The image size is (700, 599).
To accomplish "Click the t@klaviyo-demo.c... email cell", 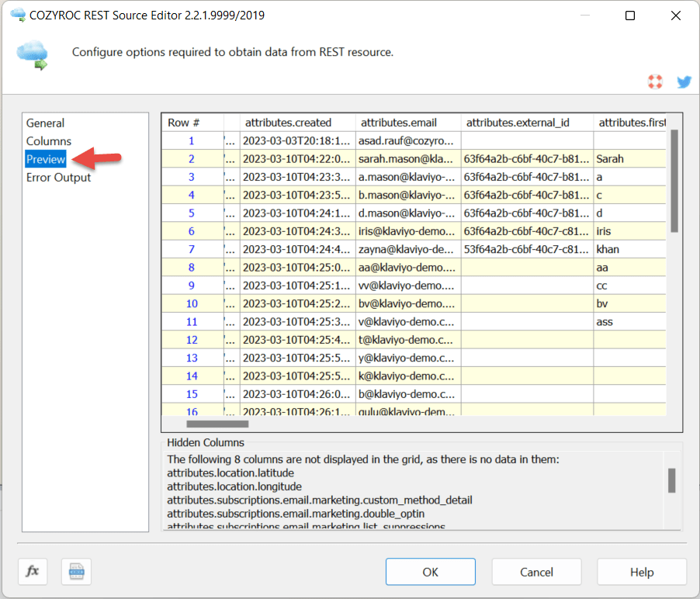I will [x=408, y=340].
